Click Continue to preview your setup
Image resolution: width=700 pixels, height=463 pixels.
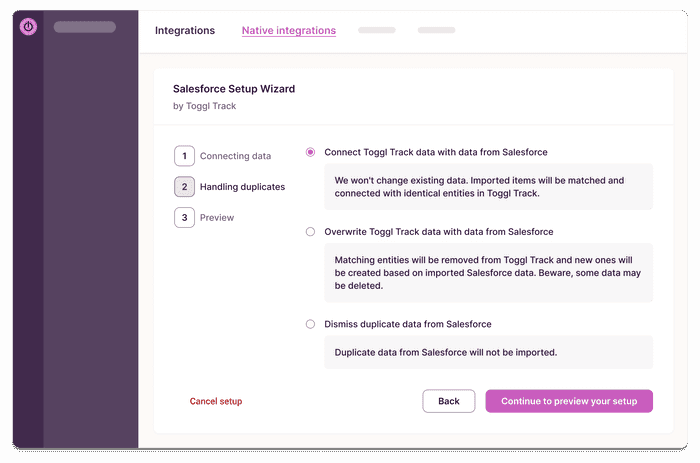pyautogui.click(x=569, y=401)
